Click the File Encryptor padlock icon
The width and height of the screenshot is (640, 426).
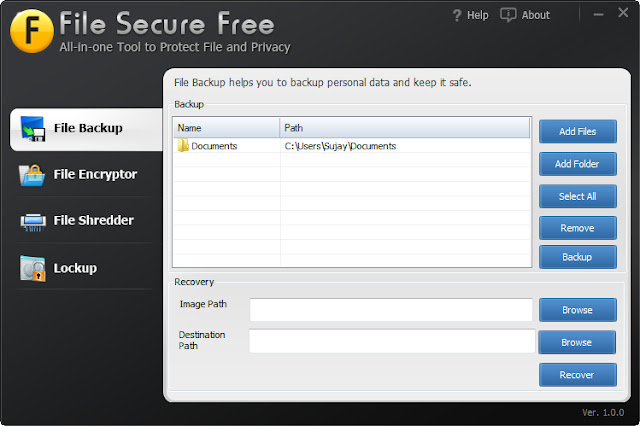click(x=33, y=175)
